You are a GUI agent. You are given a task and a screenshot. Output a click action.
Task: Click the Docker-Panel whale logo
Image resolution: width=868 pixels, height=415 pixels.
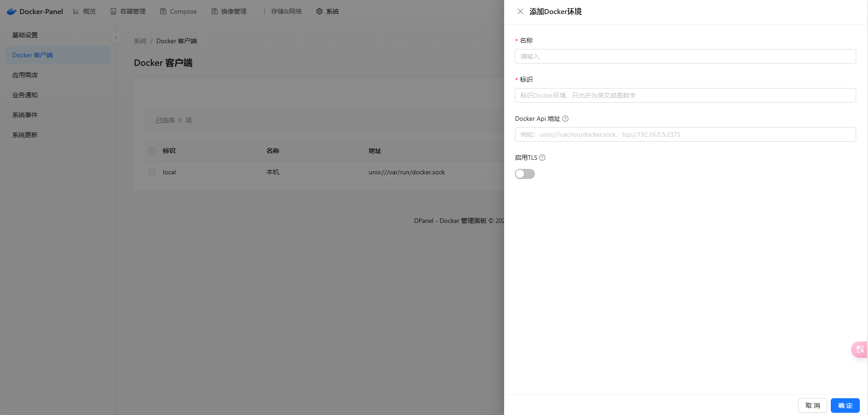click(11, 11)
